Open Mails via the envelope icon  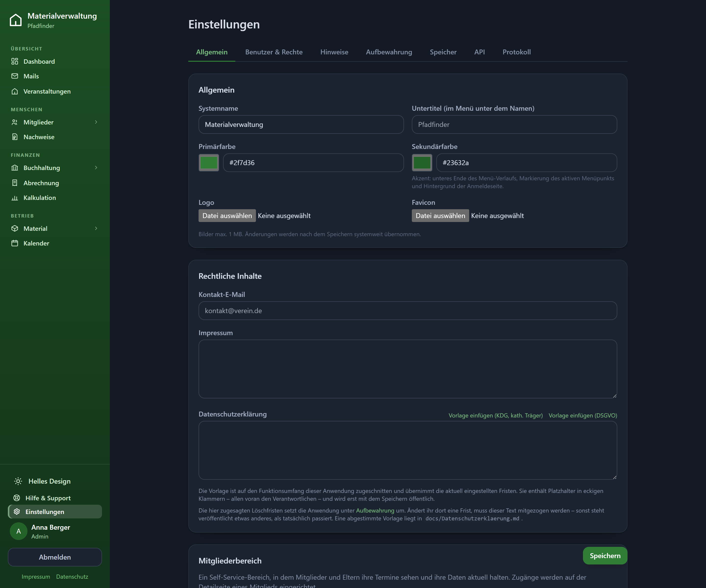(14, 76)
